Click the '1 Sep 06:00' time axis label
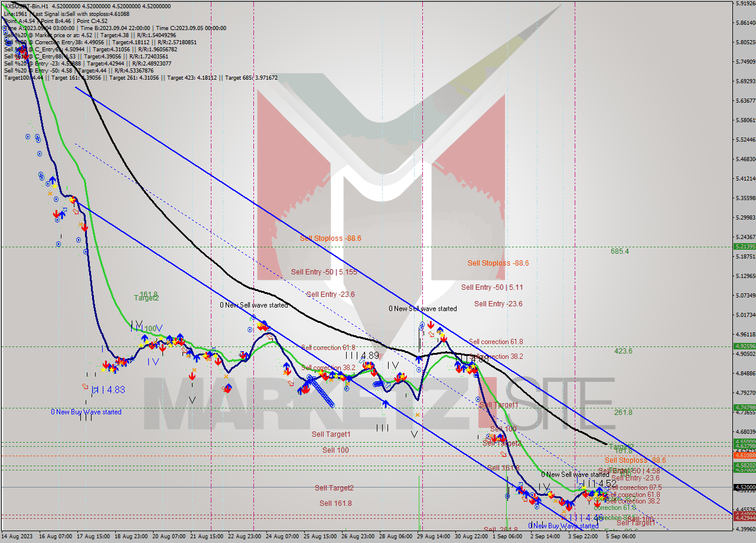 (x=507, y=537)
